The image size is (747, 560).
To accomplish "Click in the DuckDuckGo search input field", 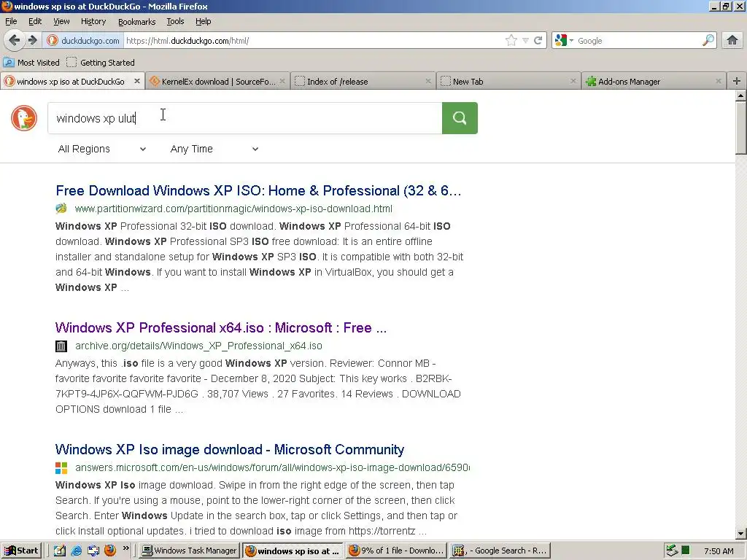I will pyautogui.click(x=245, y=118).
